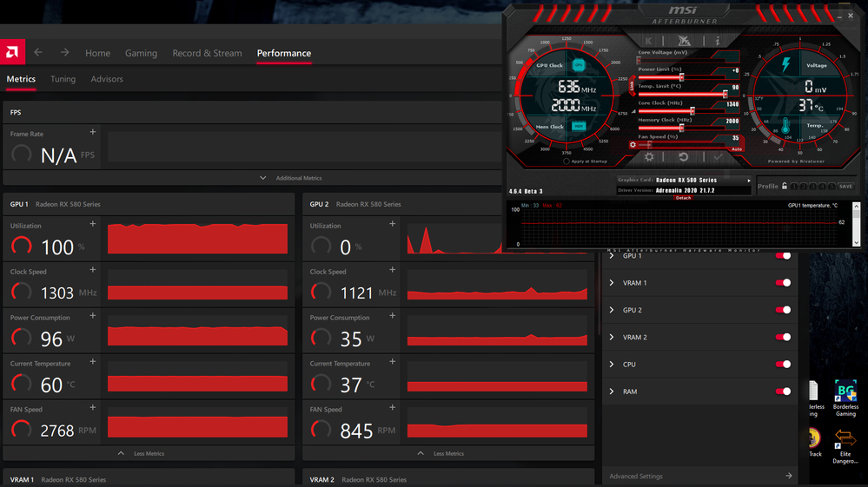Switch to the Advisors sub-tab
The height and width of the screenshot is (487, 868).
pyautogui.click(x=107, y=79)
